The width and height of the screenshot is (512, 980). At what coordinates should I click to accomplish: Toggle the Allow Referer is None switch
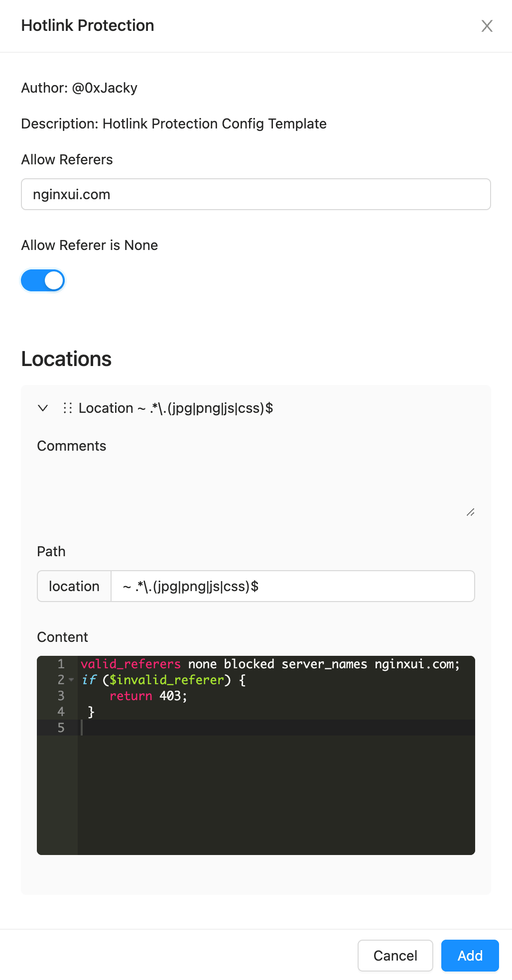(x=43, y=280)
